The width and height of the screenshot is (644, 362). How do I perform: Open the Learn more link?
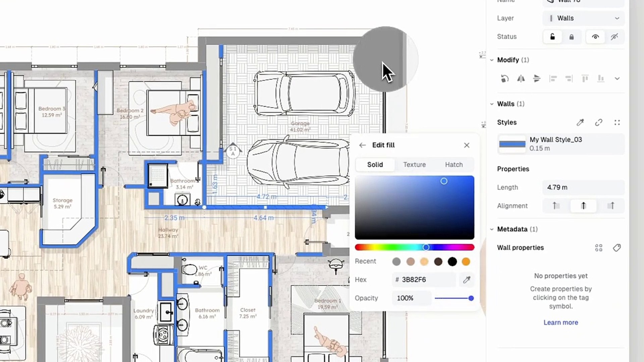point(561,322)
